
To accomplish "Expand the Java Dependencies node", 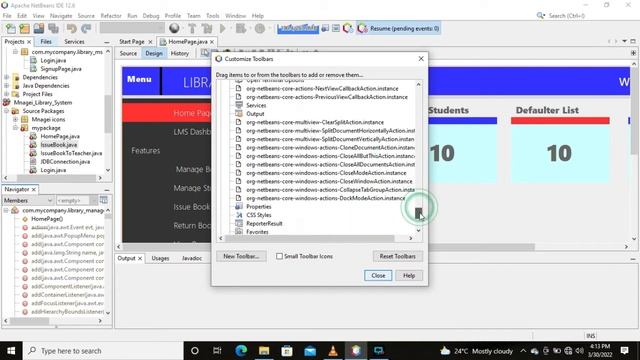I will click(x=7, y=86).
